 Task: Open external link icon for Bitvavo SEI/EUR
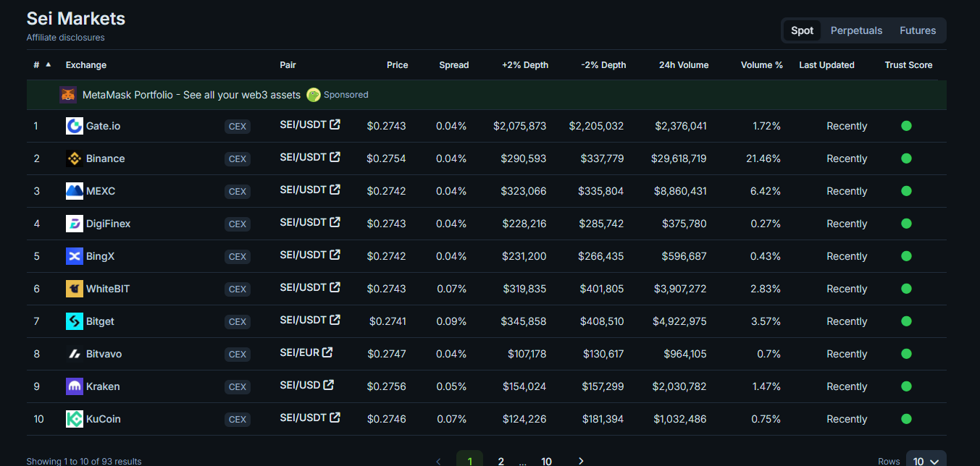327,352
